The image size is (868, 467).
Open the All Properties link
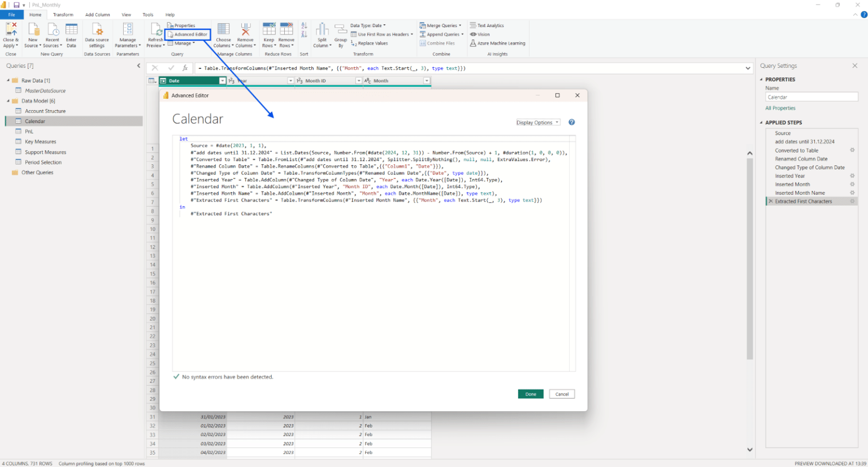click(780, 108)
